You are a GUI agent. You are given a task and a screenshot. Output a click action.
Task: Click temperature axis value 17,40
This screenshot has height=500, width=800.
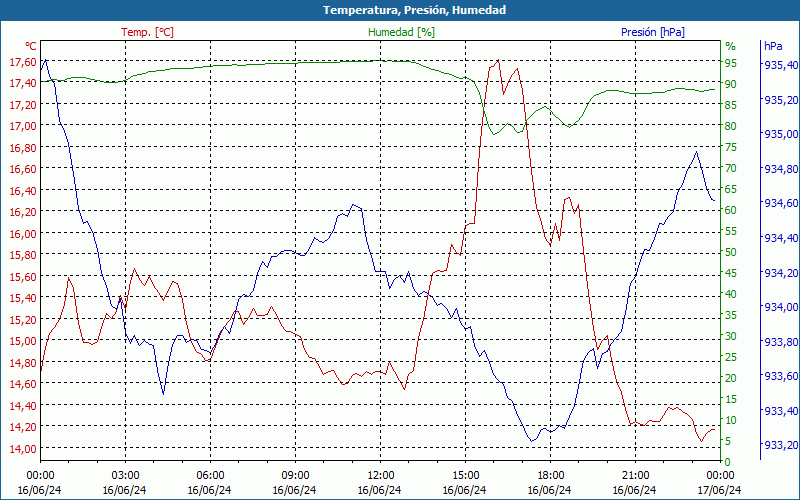tap(23, 83)
